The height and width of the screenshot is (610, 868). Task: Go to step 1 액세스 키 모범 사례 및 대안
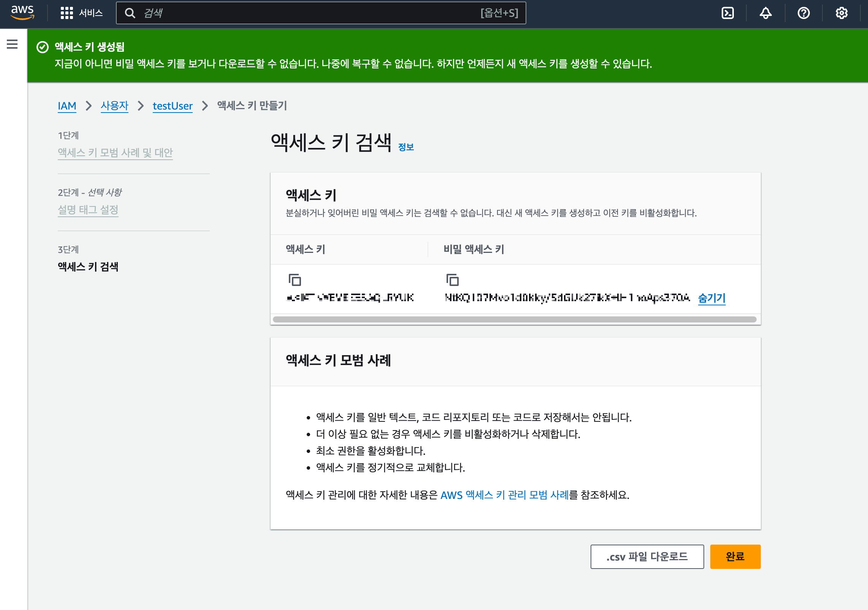point(115,152)
